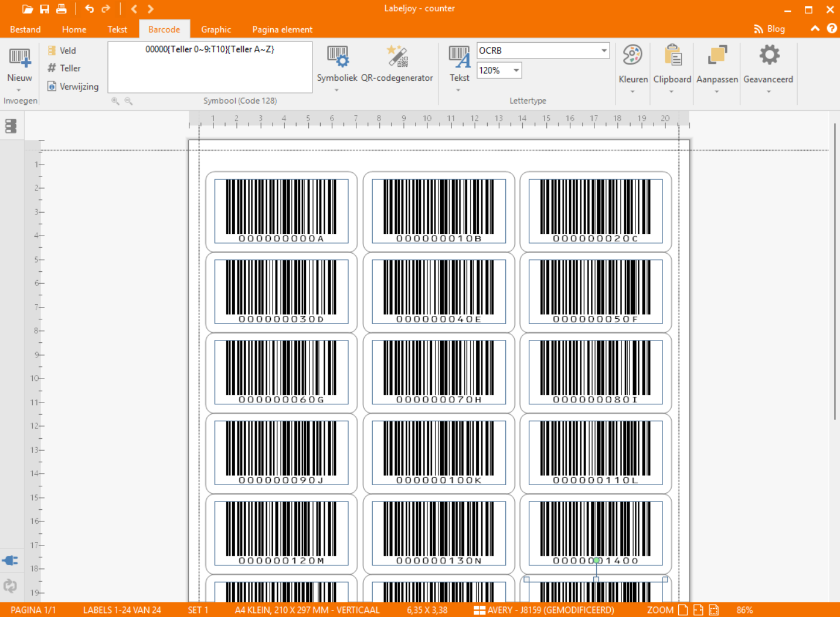Expand the Symboliek dropdown
The image size is (840, 617).
coord(336,90)
